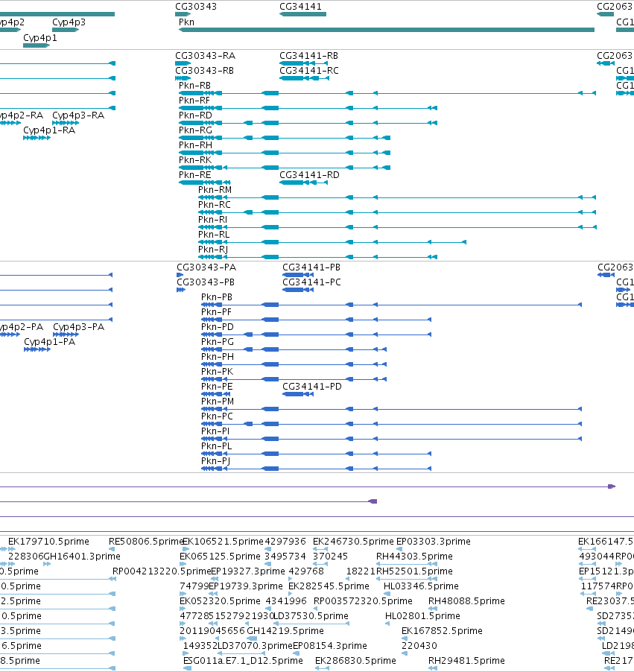Open transcript CG34141-RC
Viewport: 634px width, 672px height.
click(x=309, y=71)
